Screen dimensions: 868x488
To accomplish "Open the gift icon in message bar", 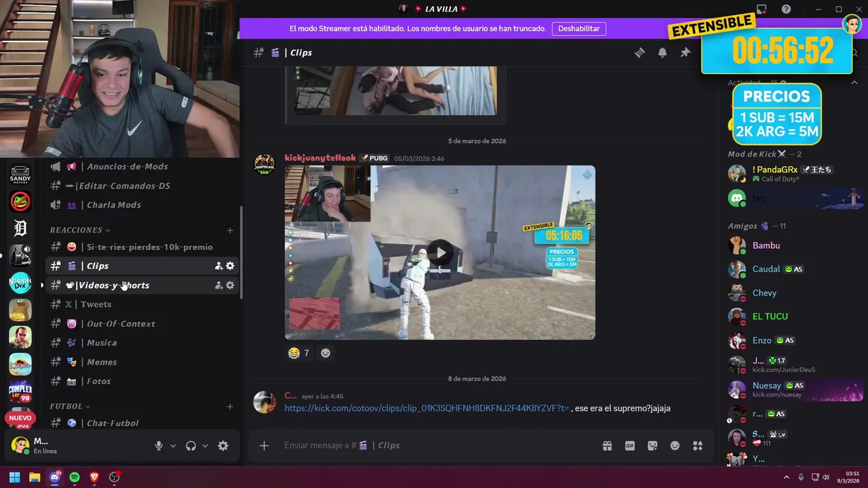I will tap(607, 445).
